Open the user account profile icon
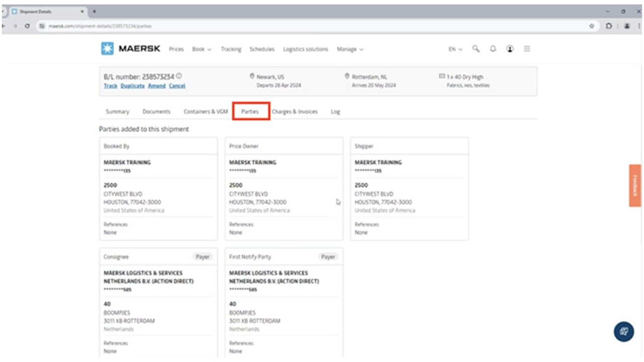This screenshot has height=362, width=644. click(510, 49)
